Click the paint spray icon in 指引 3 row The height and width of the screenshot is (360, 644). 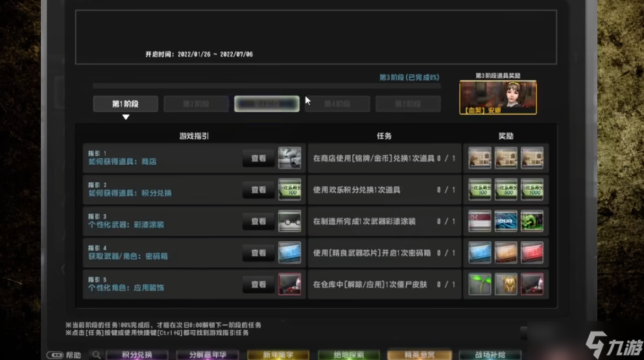289,221
